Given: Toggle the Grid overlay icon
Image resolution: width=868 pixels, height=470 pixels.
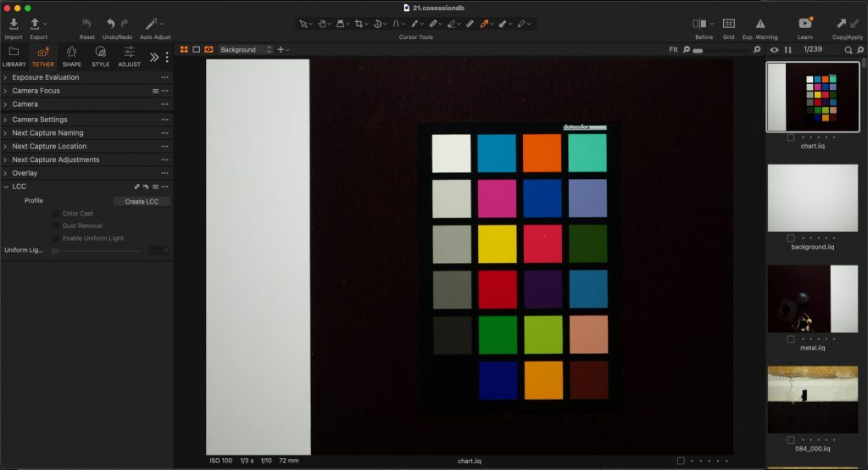Looking at the screenshot, I should tap(728, 25).
